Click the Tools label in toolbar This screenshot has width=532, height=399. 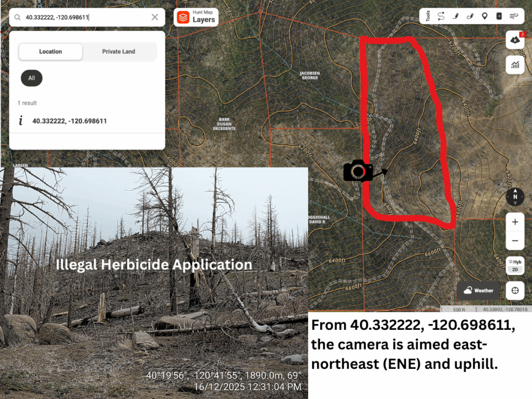(428, 16)
